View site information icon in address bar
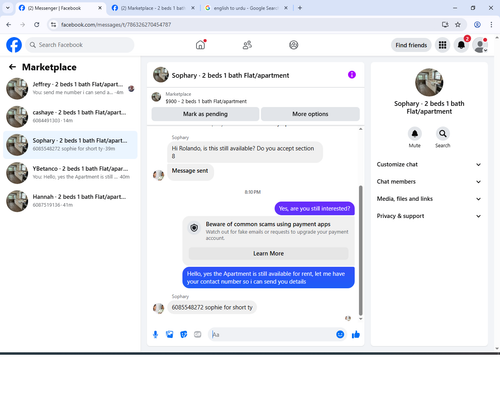The width and height of the screenshot is (500, 400). 53,25
